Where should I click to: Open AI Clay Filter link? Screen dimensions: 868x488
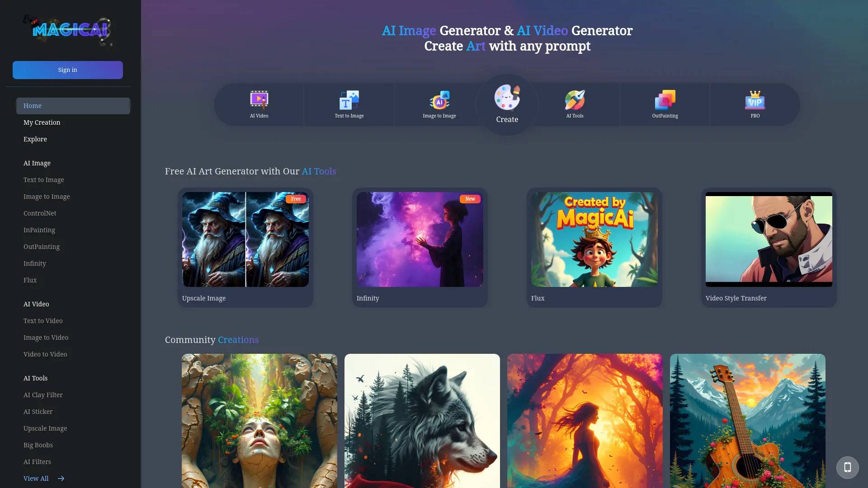43,395
